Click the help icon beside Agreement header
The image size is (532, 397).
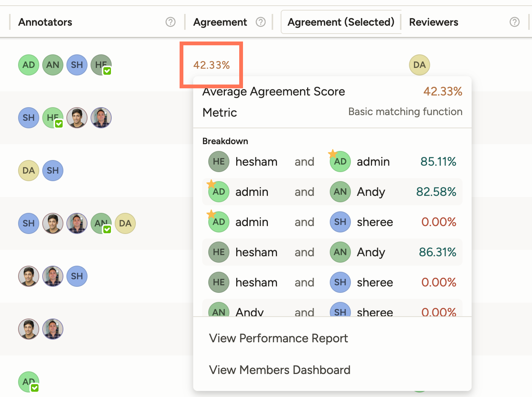[260, 22]
